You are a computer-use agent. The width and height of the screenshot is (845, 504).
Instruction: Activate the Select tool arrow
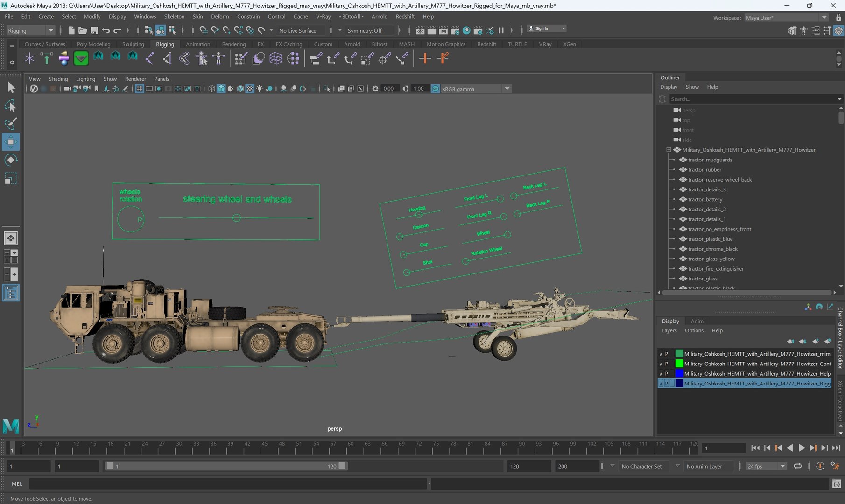[10, 87]
